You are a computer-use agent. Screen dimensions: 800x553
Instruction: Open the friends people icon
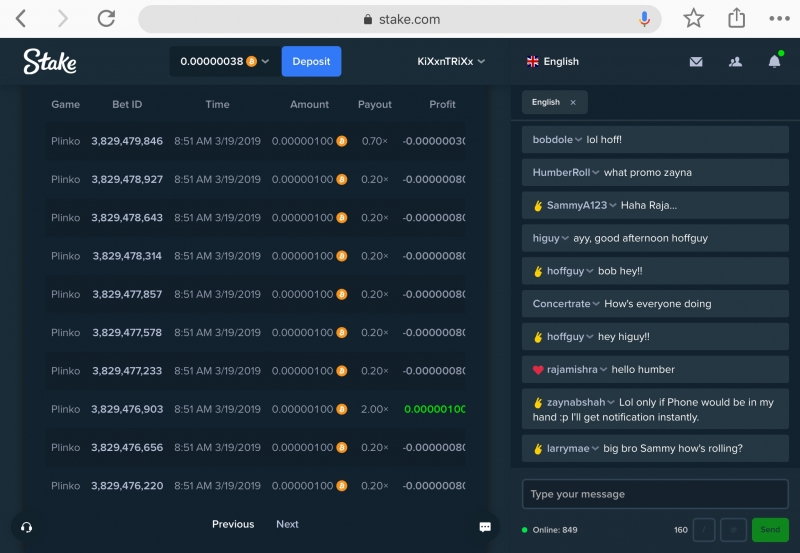pyautogui.click(x=735, y=62)
